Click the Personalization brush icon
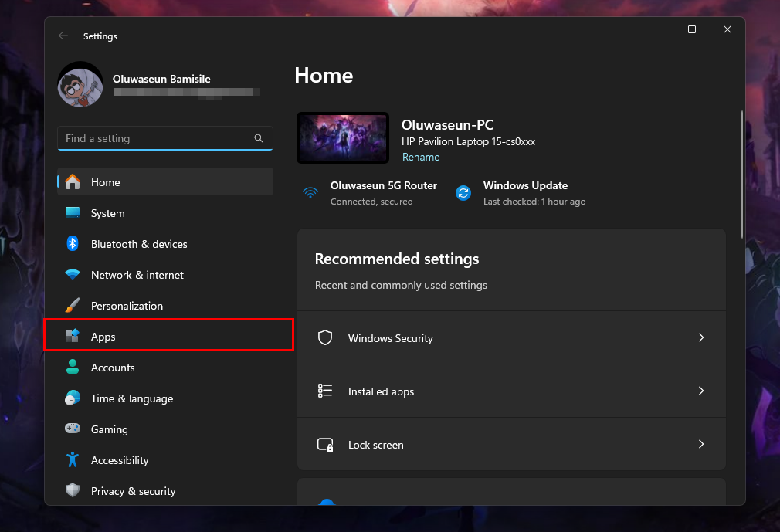Screen dimensions: 780x532 pyautogui.click(x=74, y=306)
